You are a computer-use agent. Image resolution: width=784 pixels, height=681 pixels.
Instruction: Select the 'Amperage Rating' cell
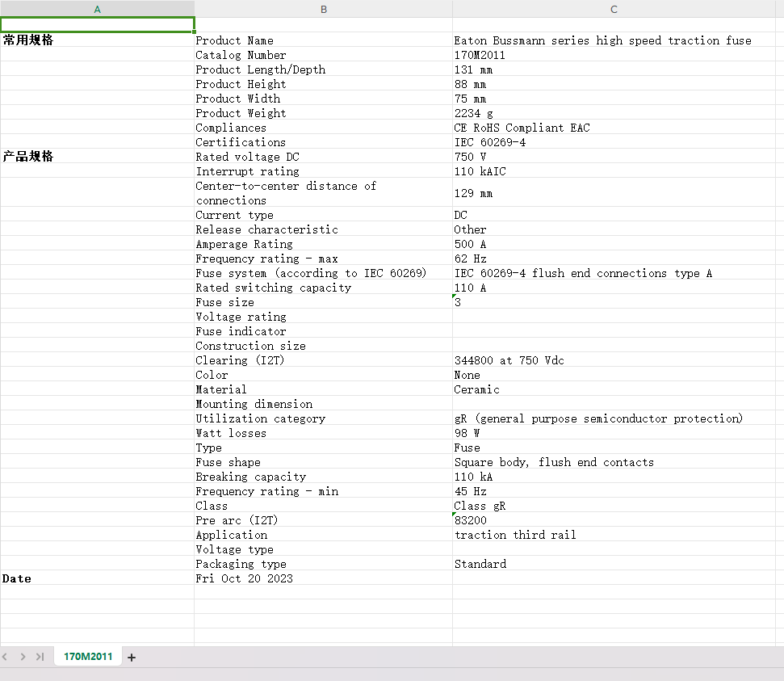(324, 244)
